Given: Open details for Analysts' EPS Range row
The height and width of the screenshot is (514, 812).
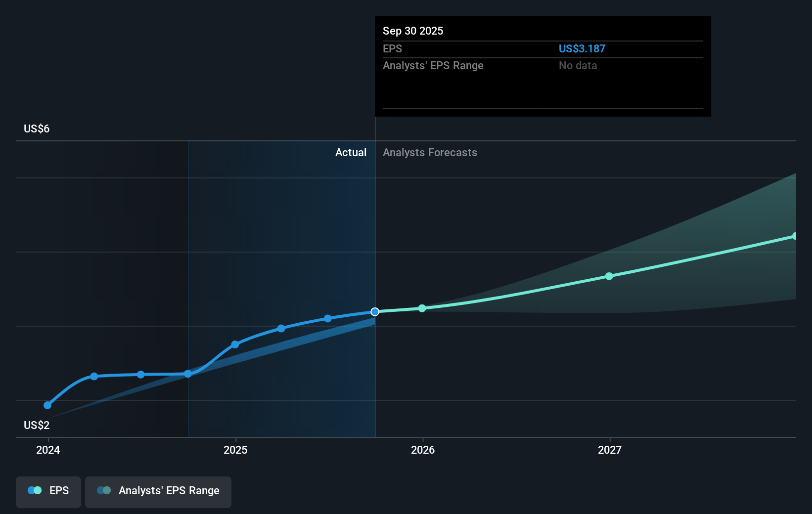Looking at the screenshot, I should point(433,65).
